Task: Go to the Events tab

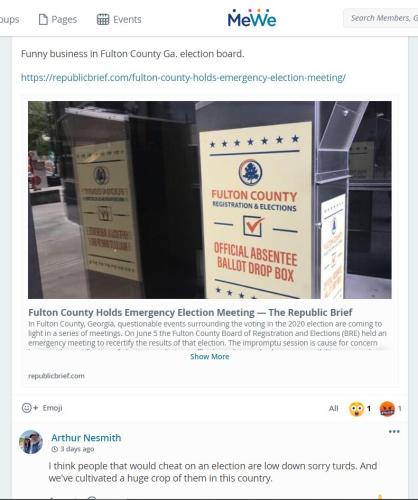Action: click(x=119, y=19)
